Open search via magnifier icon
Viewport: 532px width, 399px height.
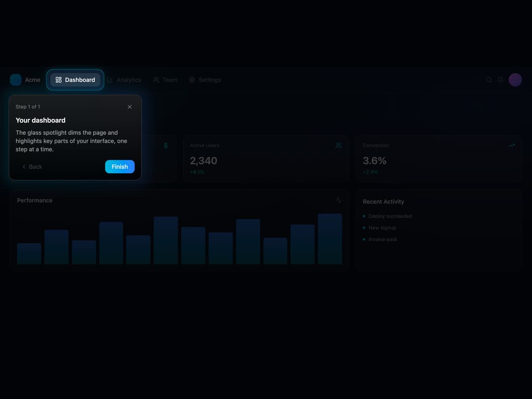[x=489, y=80]
